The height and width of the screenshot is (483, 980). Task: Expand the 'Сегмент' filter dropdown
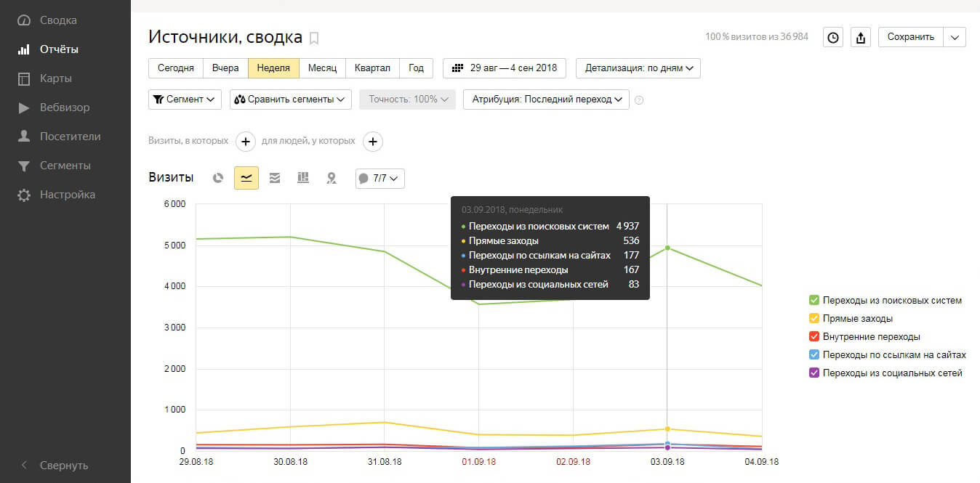tap(185, 100)
